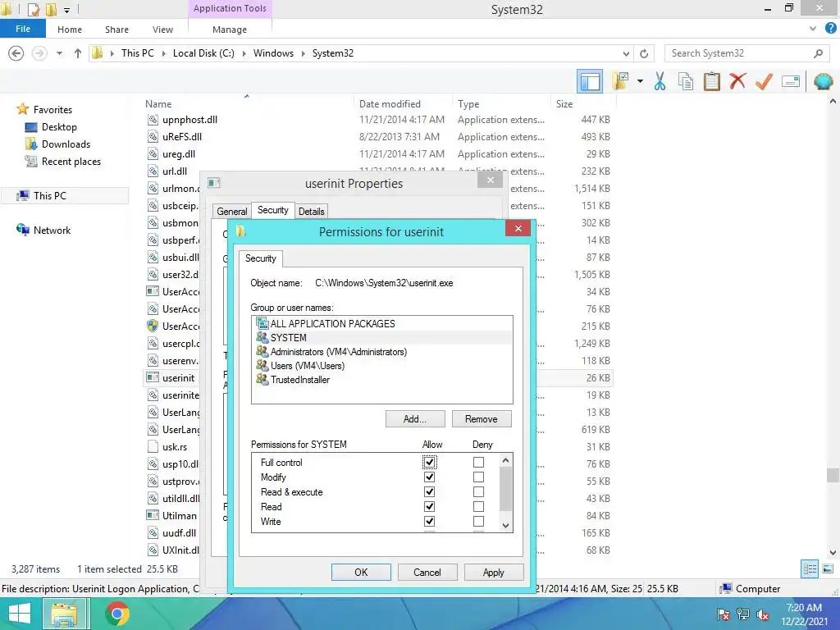Viewport: 840px width, 630px height.
Task: Toggle Allow checkbox for Read
Action: 429,507
